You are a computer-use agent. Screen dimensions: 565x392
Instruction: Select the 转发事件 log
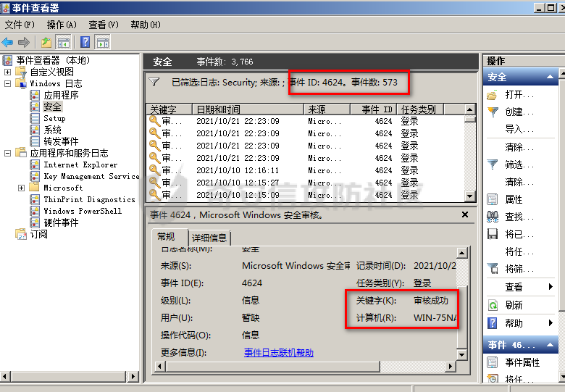61,141
